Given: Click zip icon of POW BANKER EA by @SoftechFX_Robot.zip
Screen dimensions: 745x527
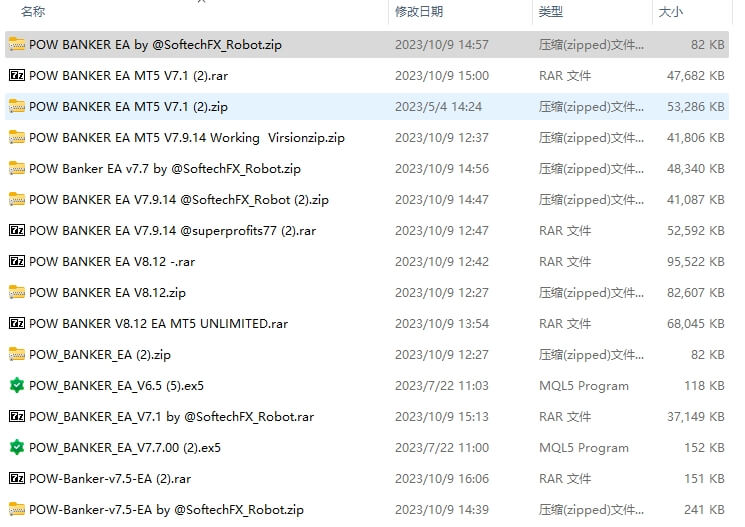Looking at the screenshot, I should (x=17, y=44).
